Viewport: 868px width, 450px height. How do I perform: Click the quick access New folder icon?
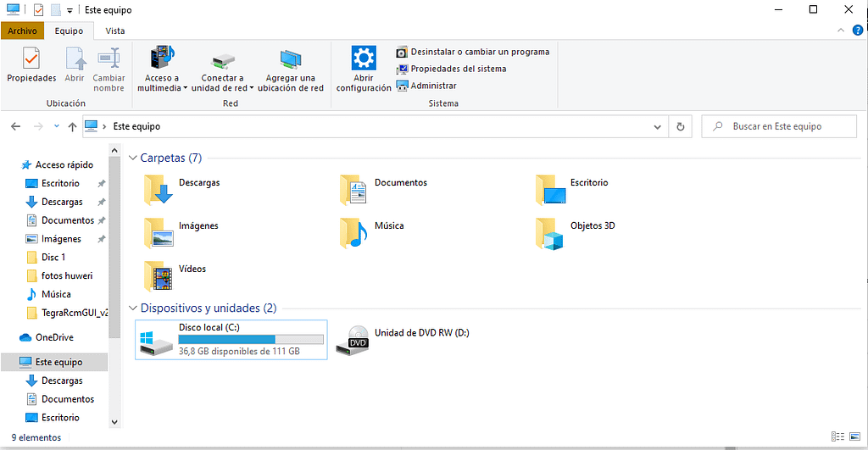tap(55, 10)
